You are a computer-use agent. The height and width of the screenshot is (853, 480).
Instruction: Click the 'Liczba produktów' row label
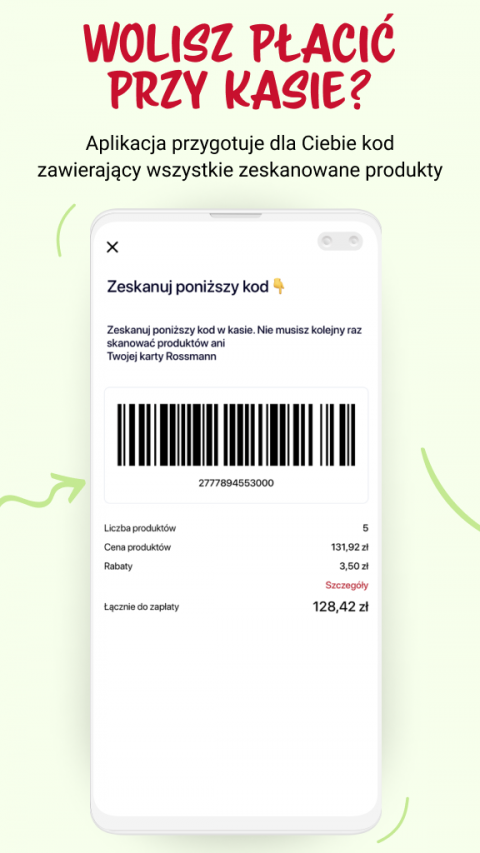[140, 528]
